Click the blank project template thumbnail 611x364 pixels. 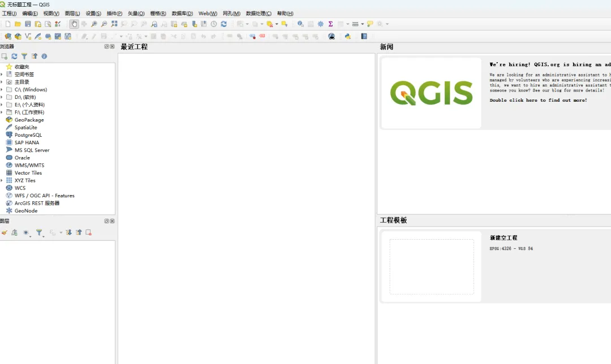tap(431, 267)
